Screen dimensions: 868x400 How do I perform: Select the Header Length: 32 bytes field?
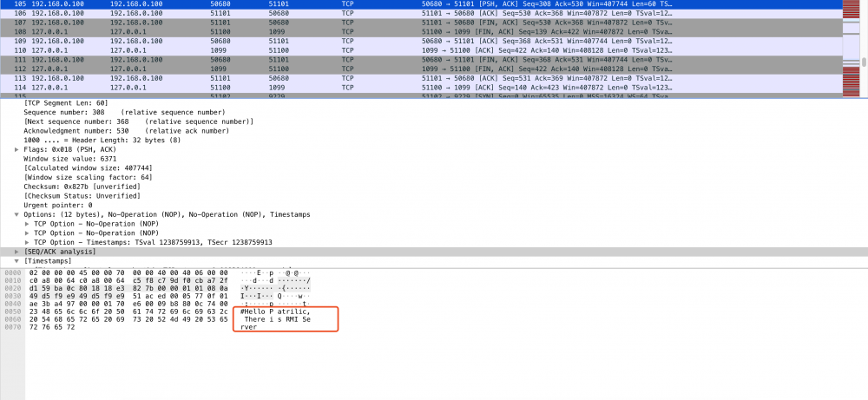point(102,140)
